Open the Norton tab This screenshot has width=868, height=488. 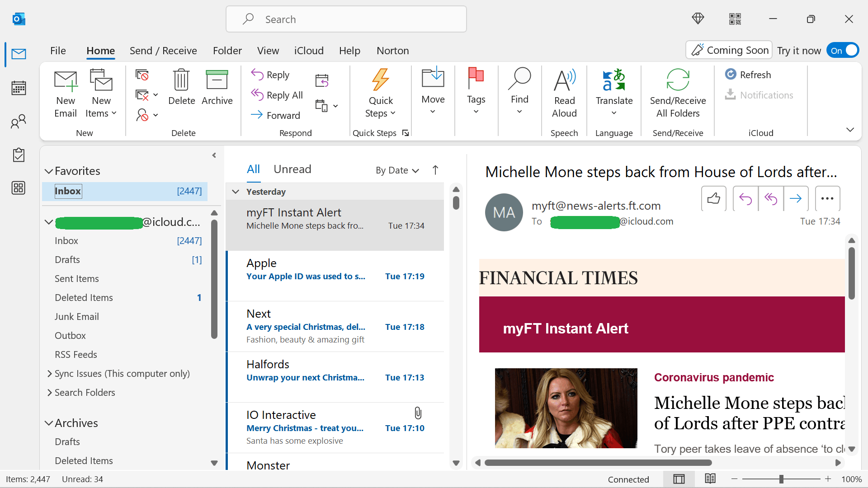(393, 51)
